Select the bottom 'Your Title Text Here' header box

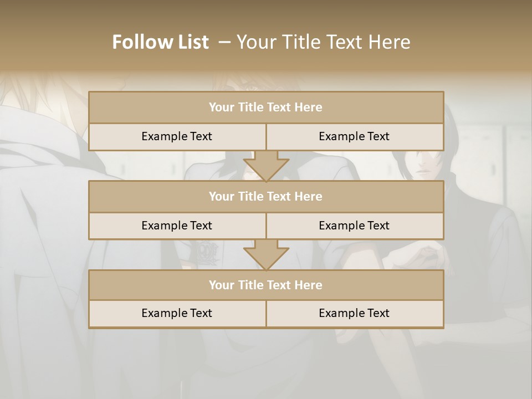(x=266, y=285)
